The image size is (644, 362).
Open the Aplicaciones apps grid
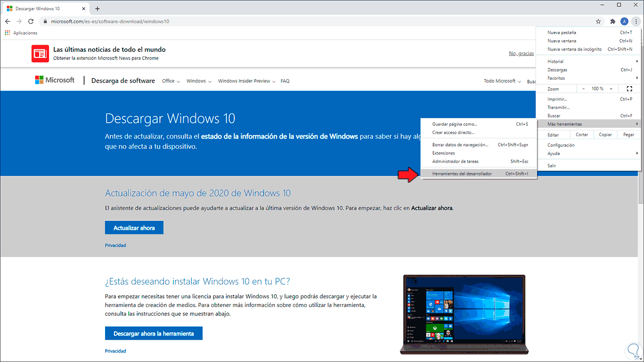[x=21, y=33]
